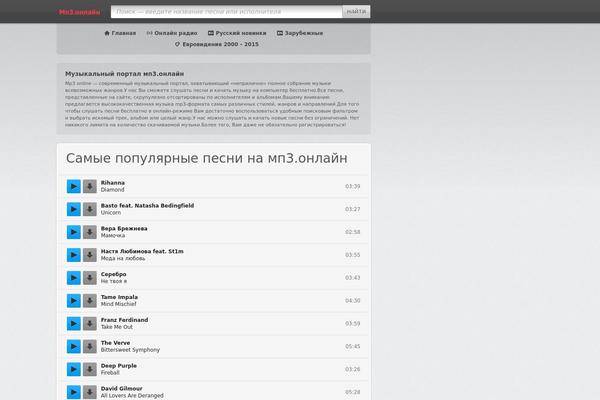Click song title Fireball
The width and height of the screenshot is (600, 400).
pos(110,373)
